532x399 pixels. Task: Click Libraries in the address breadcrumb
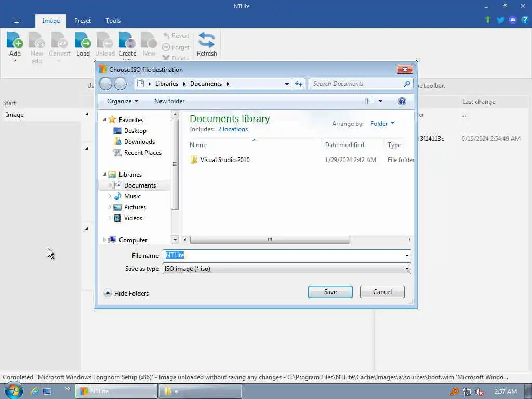(x=167, y=84)
